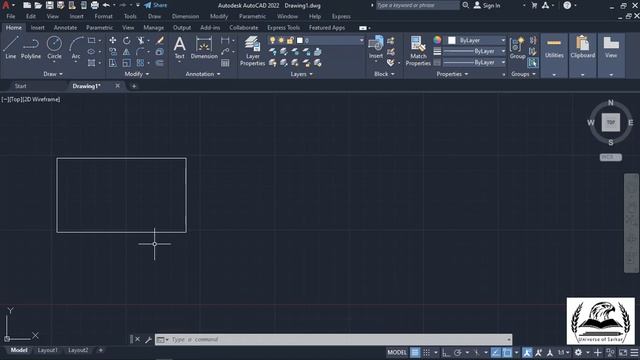The image size is (640, 360).
Task: Expand the Draw panel
Action: 53,74
